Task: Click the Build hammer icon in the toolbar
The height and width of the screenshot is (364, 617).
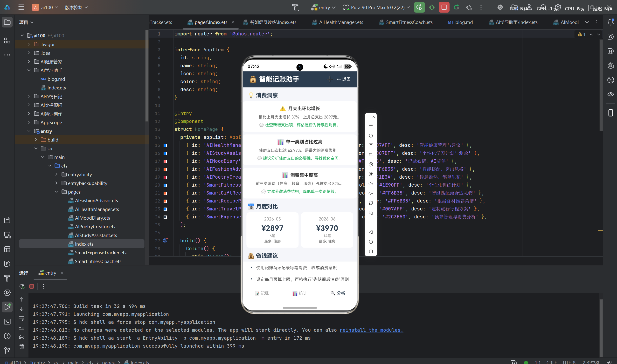Action: point(295,7)
